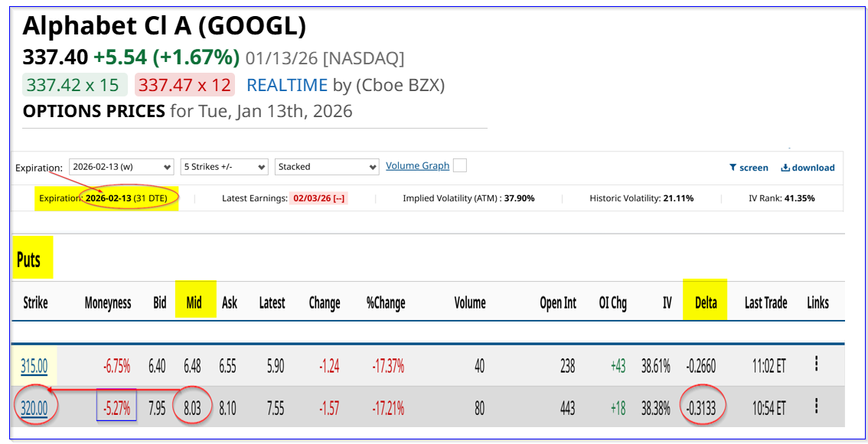
Task: Open the expiration date dropdown
Action: (x=122, y=167)
